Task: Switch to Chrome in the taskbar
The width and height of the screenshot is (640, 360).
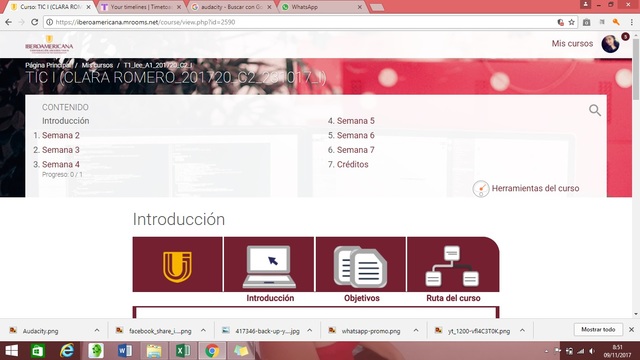Action: tap(212, 351)
